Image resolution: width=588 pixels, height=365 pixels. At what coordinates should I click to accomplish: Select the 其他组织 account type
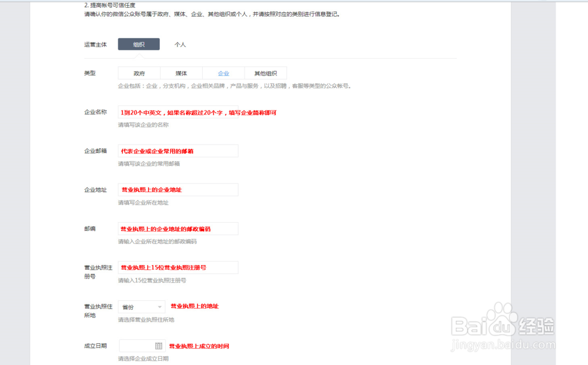click(265, 72)
